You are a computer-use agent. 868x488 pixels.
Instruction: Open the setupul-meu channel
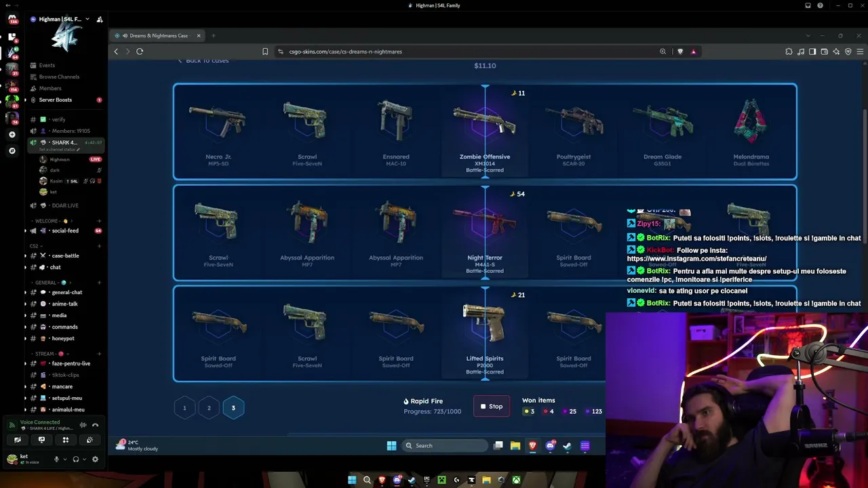coord(65,398)
